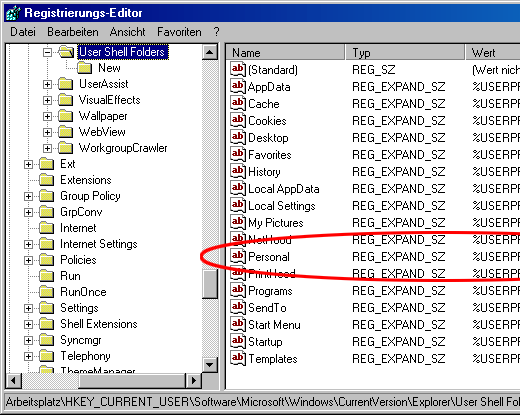
Task: Sort values by the Wert column header
Action: [493, 52]
